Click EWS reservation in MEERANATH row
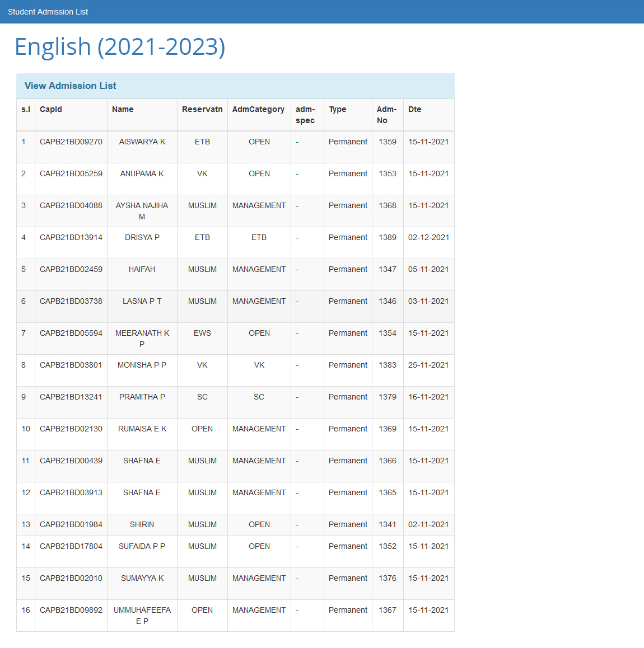The height and width of the screenshot is (648, 644). tap(202, 333)
